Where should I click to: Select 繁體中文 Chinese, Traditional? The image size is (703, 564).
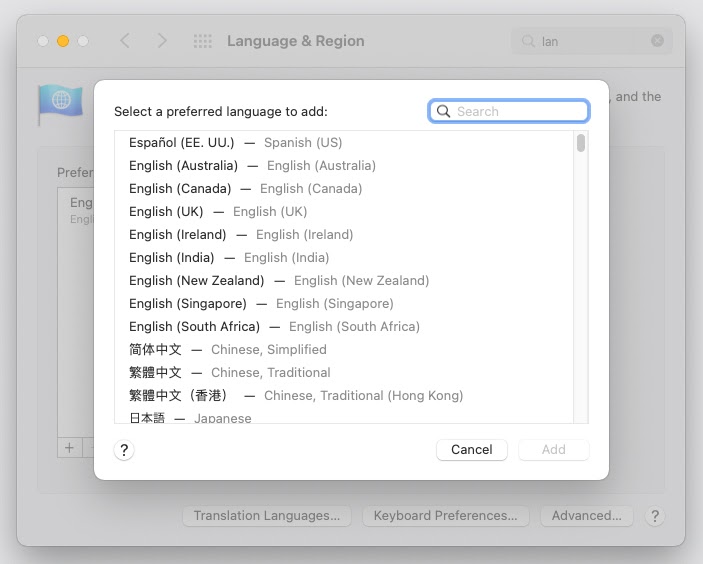click(344, 373)
